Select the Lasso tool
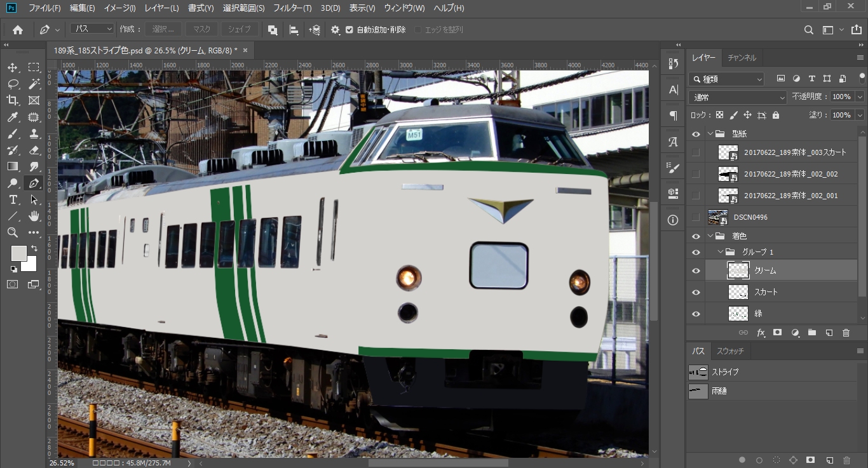Image resolution: width=868 pixels, height=468 pixels. [13, 84]
